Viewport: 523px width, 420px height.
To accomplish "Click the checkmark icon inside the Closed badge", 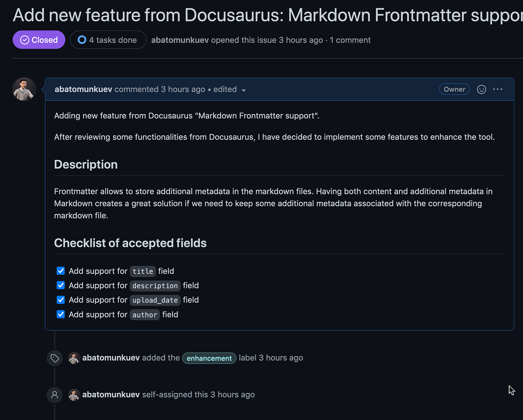I will tap(24, 39).
